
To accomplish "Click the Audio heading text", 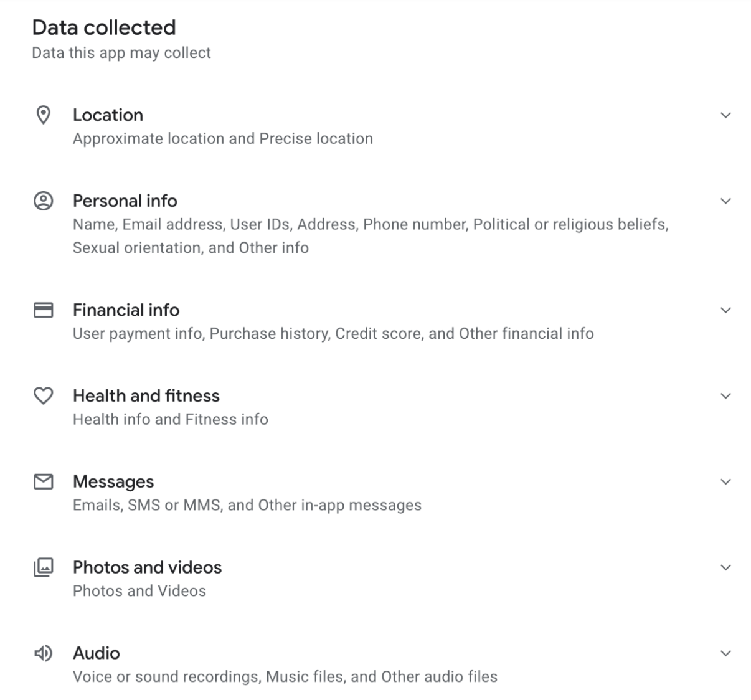I will (97, 653).
